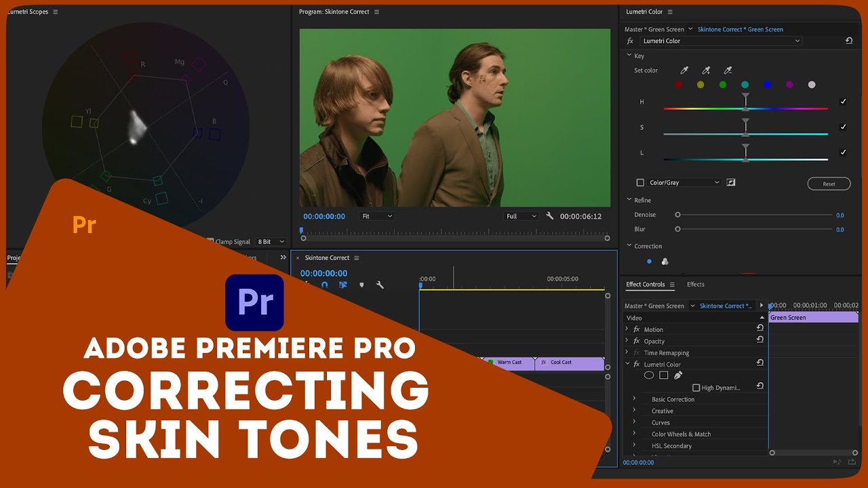Toggle linked selection in timeline

click(x=343, y=285)
